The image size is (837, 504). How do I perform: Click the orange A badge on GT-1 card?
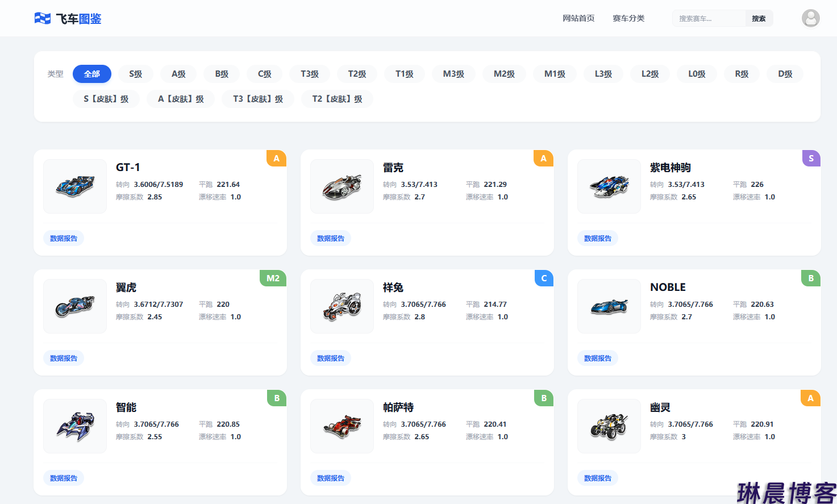(276, 159)
